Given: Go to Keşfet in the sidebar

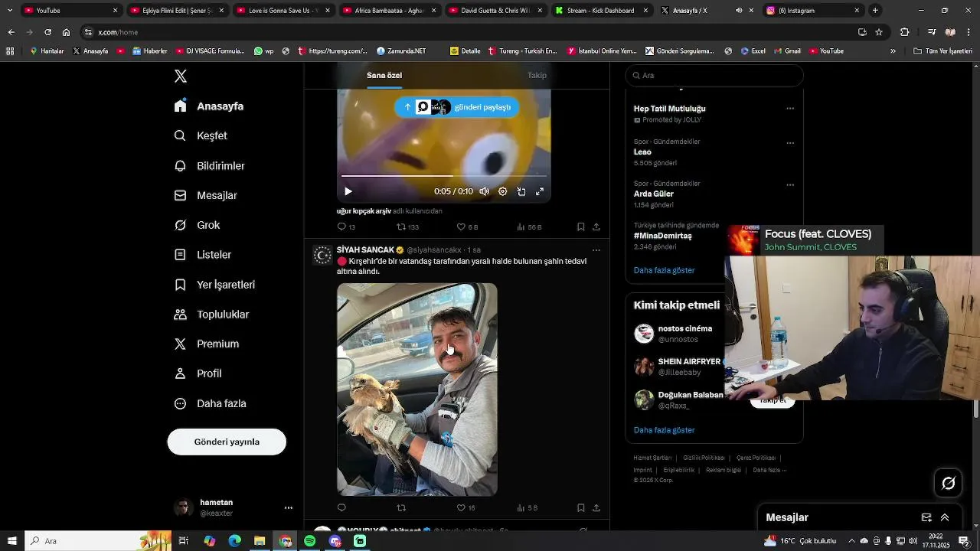Looking at the screenshot, I should coord(201,135).
